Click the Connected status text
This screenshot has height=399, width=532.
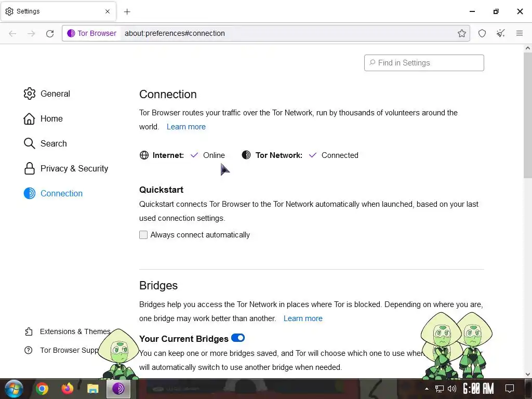(340, 155)
